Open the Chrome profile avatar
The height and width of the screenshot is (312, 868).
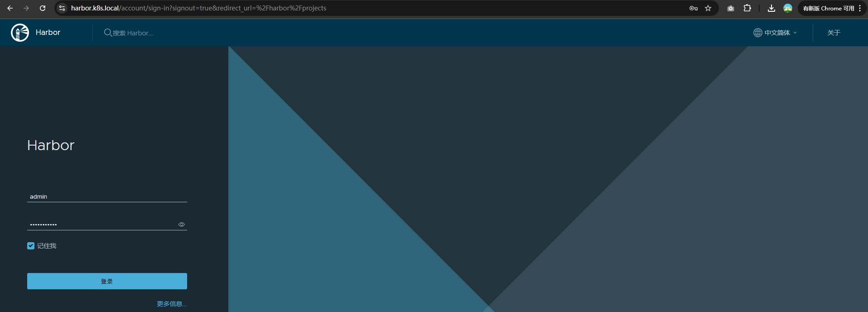tap(788, 8)
